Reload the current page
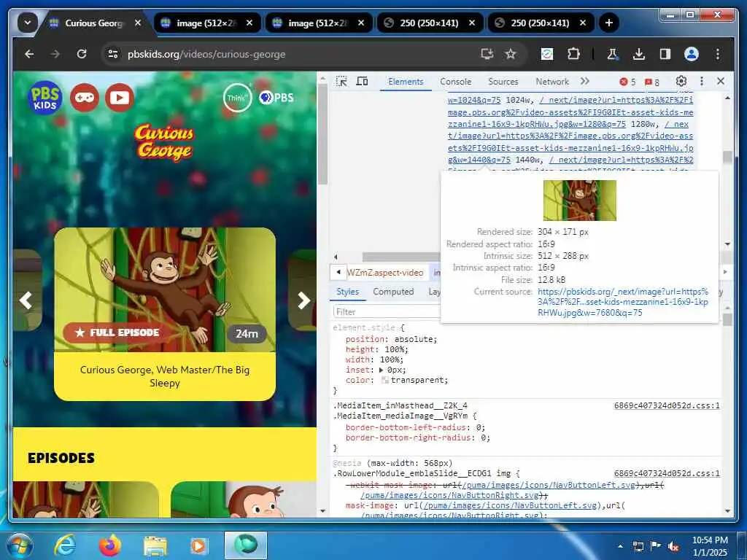Image resolution: width=747 pixels, height=560 pixels. pyautogui.click(x=82, y=54)
